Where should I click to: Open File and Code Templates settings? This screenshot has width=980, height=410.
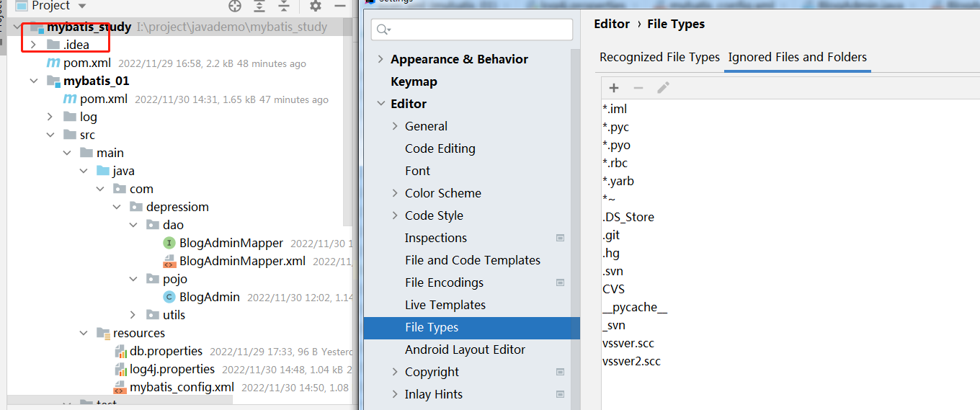(x=473, y=260)
